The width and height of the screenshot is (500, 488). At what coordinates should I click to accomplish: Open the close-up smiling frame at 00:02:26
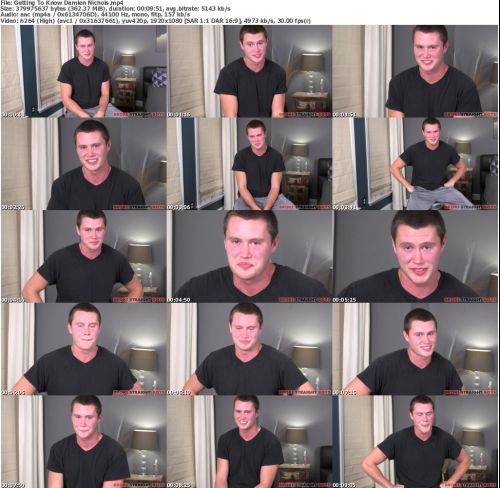84,164
